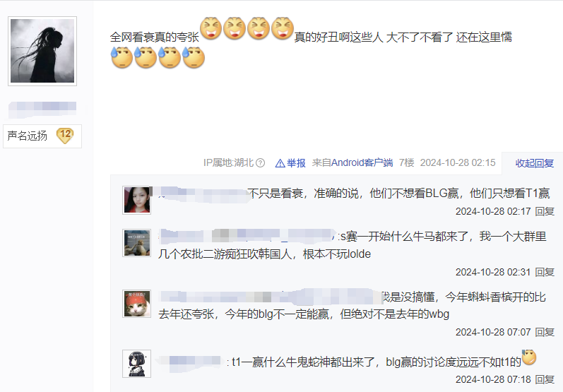Open the main poster's silhouette avatar

pyautogui.click(x=42, y=51)
